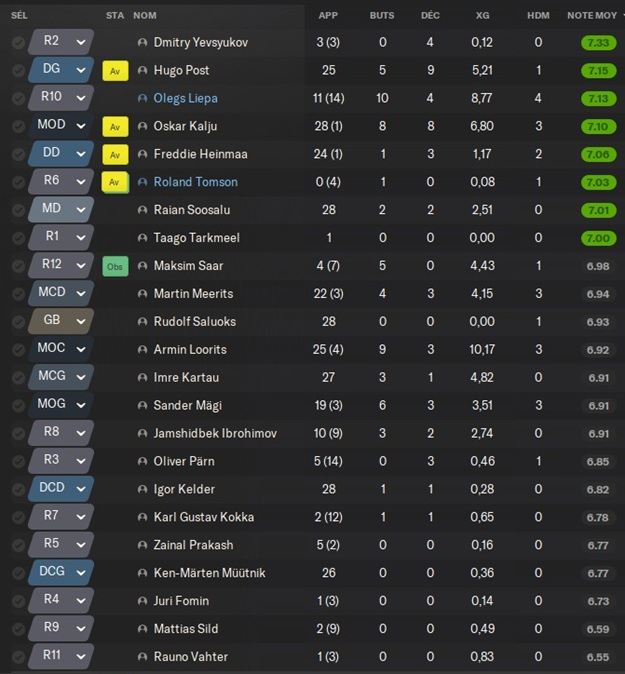This screenshot has height=674, width=625.
Task: Click the player info icon beside Dmitry Yevsyukov
Action: (142, 43)
